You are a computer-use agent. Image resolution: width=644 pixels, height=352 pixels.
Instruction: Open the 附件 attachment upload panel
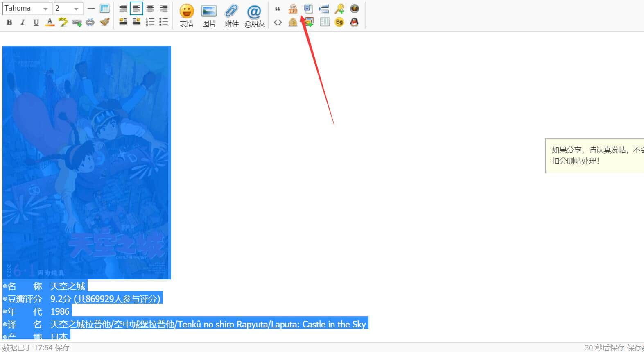click(232, 16)
